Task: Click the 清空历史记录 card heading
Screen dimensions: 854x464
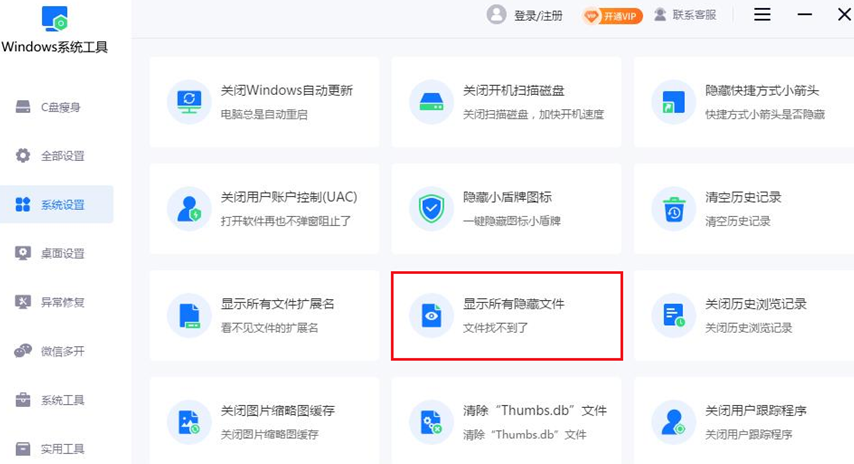Action: click(743, 197)
